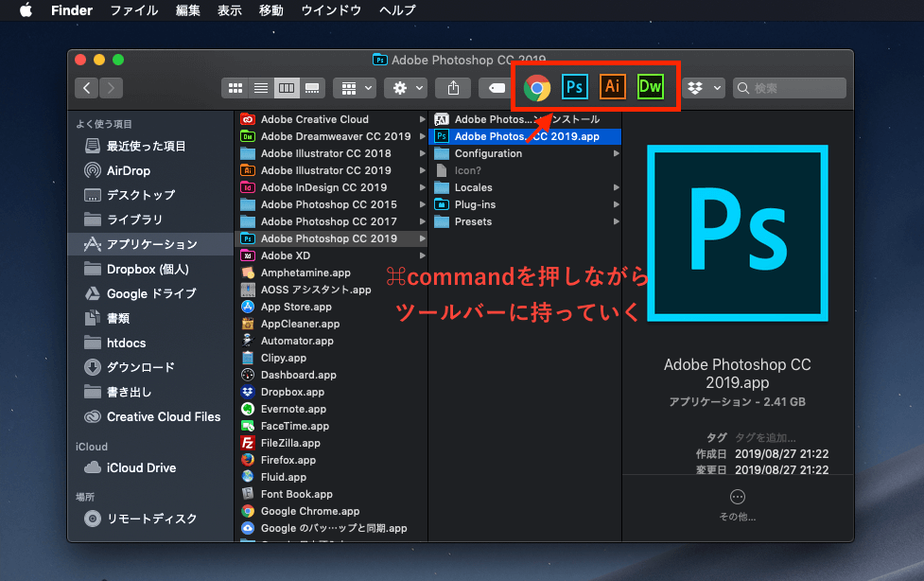Expand the Configuration folder arrow
This screenshot has width=924, height=581.
[x=617, y=153]
